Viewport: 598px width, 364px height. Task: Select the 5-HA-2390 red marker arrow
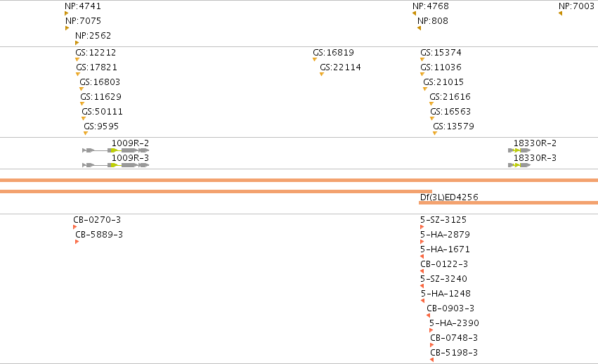coord(431,330)
